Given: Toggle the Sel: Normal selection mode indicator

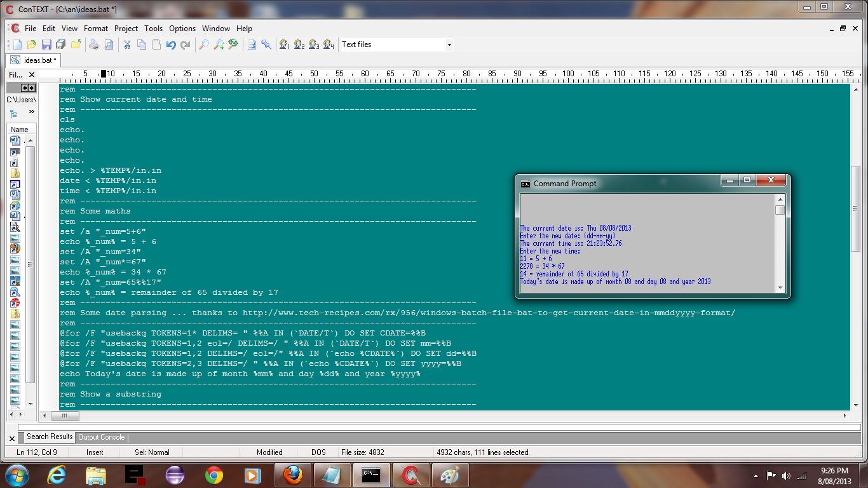Looking at the screenshot, I should [x=152, y=452].
